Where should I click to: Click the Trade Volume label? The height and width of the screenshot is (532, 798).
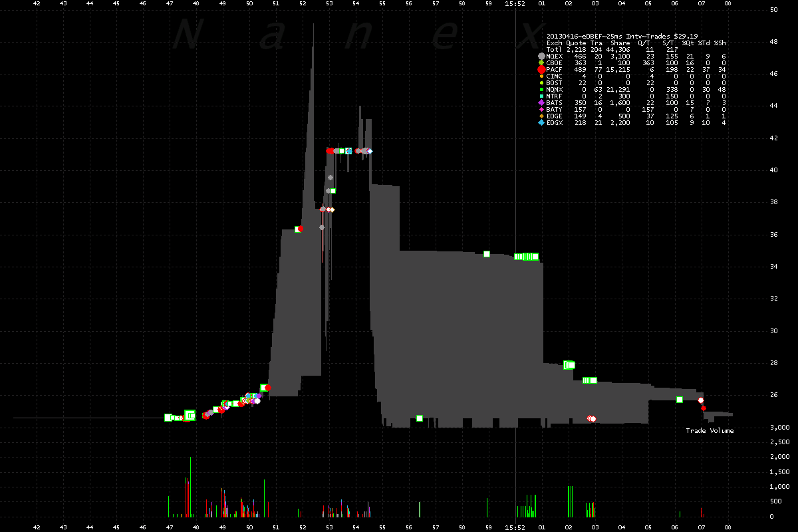click(x=710, y=431)
